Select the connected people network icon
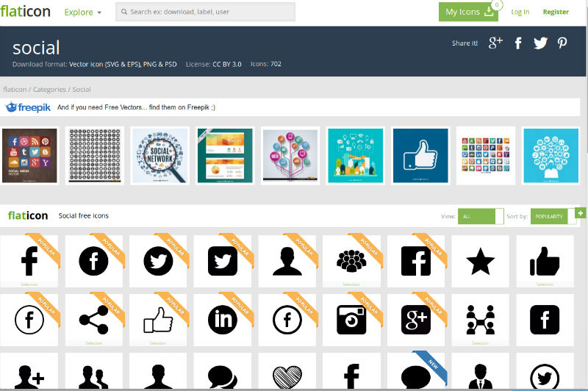The width and height of the screenshot is (588, 391). [x=481, y=320]
